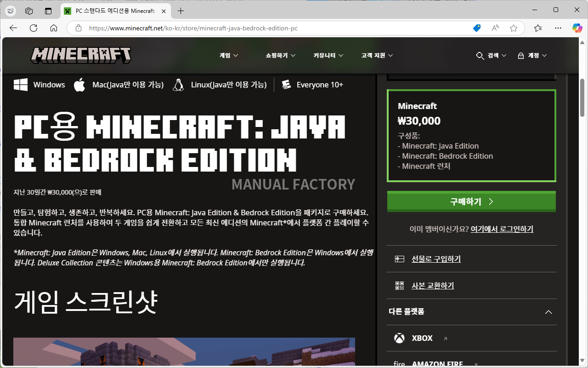
Task: Click the Xbox logo icon
Action: tap(399, 338)
